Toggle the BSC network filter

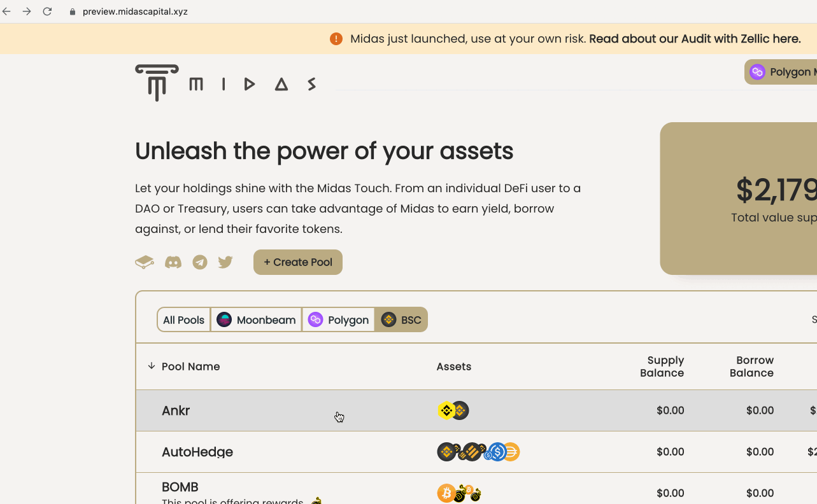(x=401, y=319)
